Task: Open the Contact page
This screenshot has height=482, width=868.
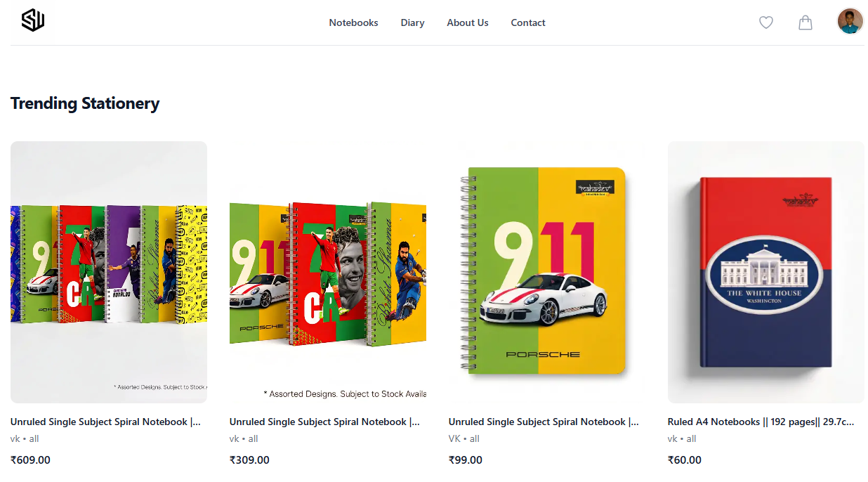Action: point(528,22)
